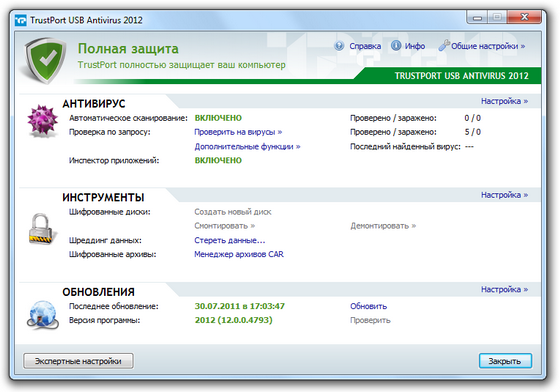Image resolution: width=560 pixels, height=392 pixels.
Task: Click Инспектор приложений label
Action: coord(114,160)
